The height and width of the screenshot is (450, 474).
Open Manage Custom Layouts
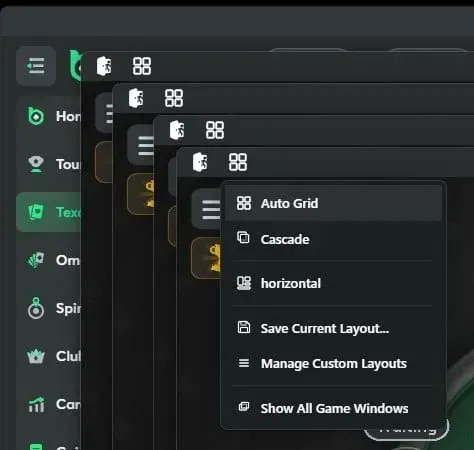coord(333,363)
